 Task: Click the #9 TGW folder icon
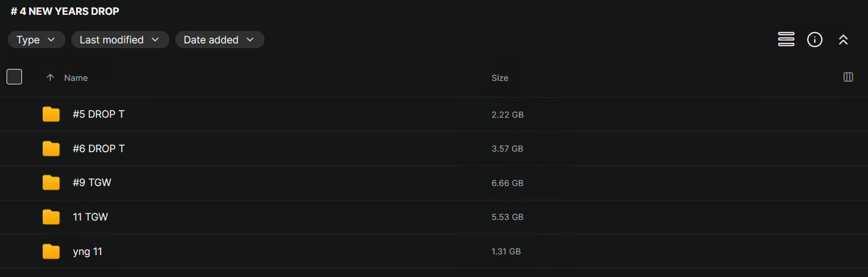pyautogui.click(x=51, y=182)
